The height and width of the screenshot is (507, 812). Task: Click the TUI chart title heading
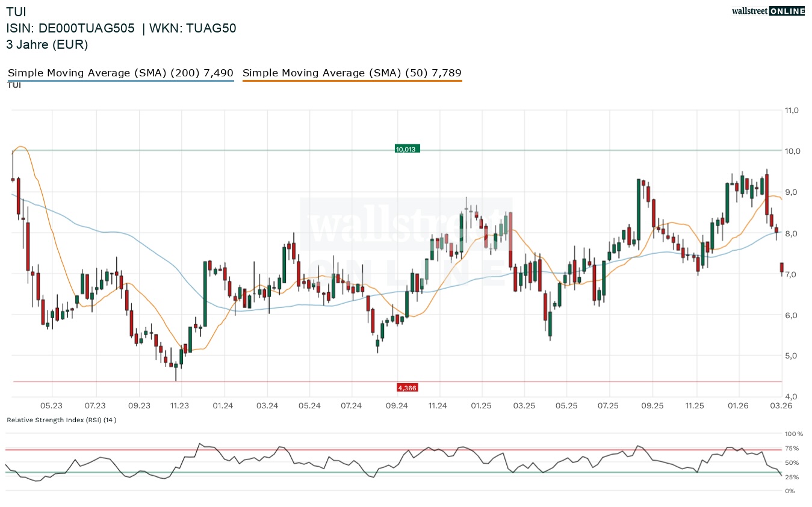(x=16, y=12)
